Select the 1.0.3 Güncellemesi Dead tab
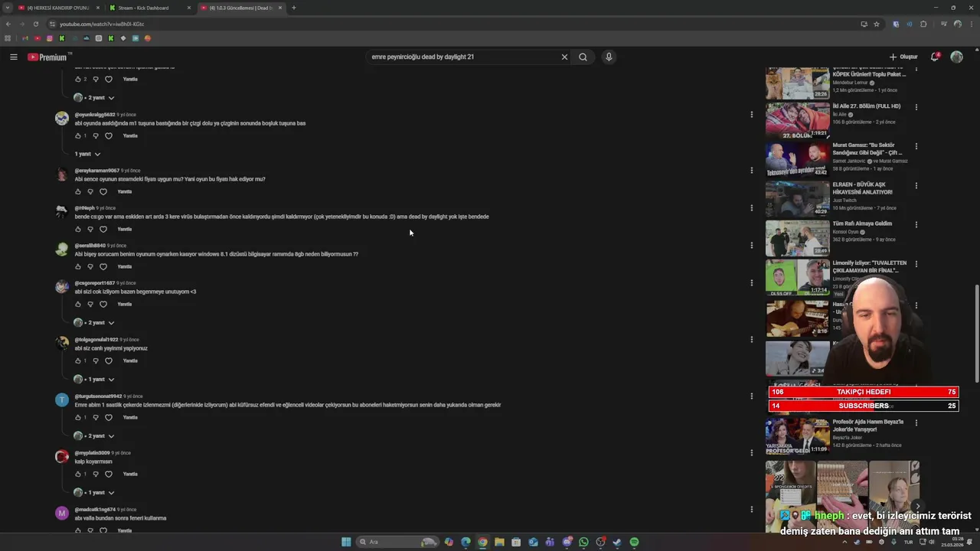 [x=240, y=8]
